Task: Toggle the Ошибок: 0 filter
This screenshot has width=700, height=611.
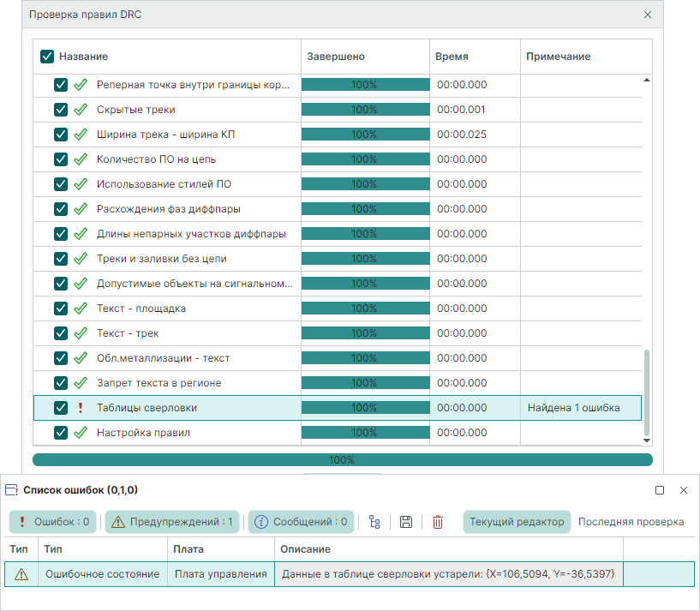Action: tap(53, 522)
